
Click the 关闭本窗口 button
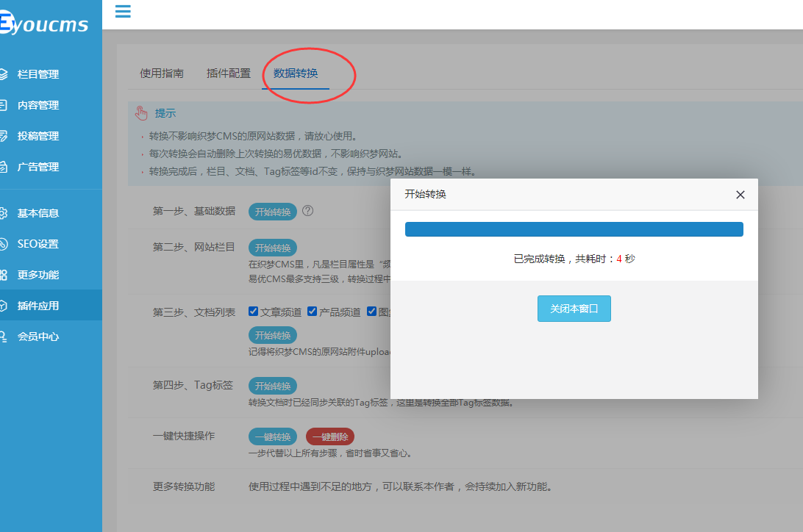574,309
